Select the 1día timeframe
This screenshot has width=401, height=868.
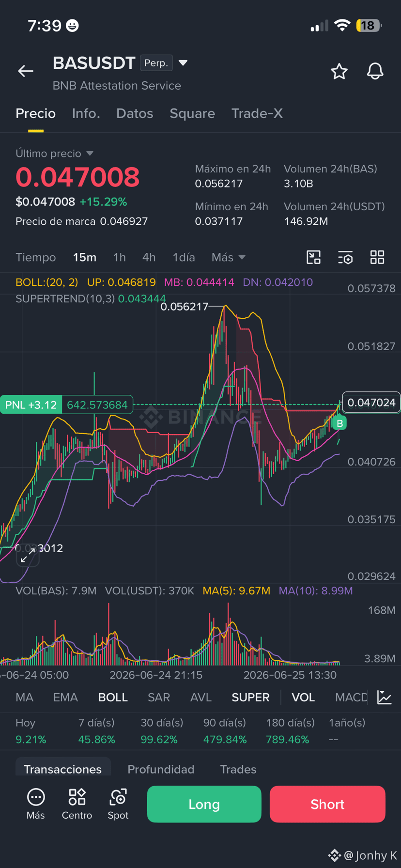click(184, 257)
